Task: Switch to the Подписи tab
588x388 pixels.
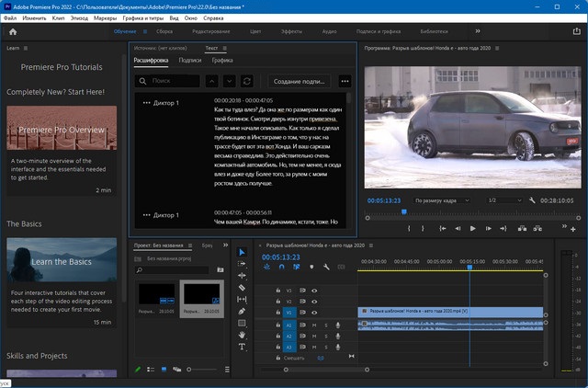Action: point(190,60)
